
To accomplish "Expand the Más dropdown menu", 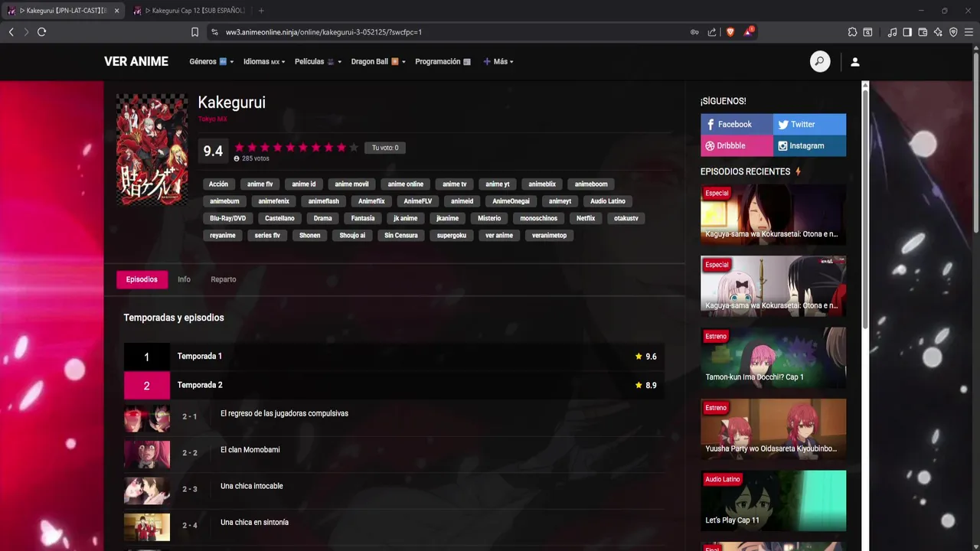I will (x=498, y=62).
